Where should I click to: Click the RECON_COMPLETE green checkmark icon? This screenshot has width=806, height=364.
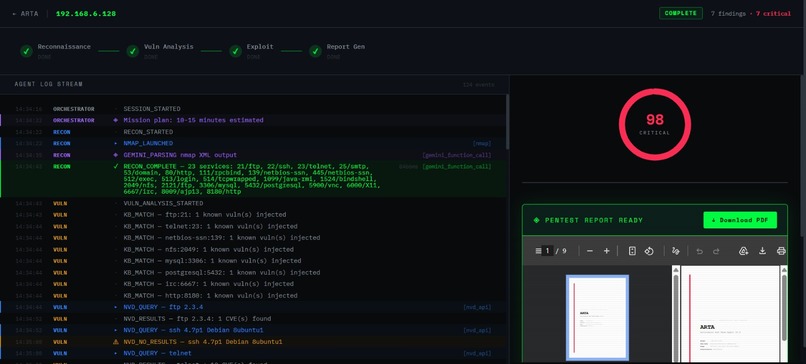(116, 167)
